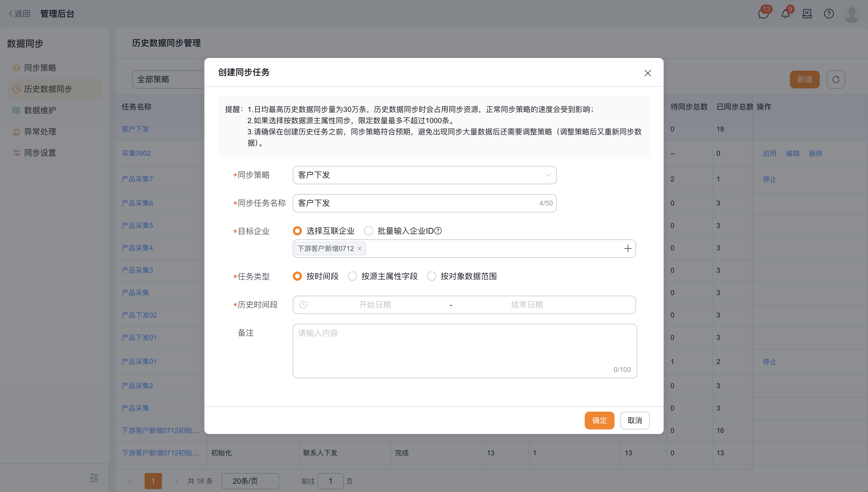Click the 开始日期 start date field
The image size is (868, 492).
pyautogui.click(x=375, y=305)
